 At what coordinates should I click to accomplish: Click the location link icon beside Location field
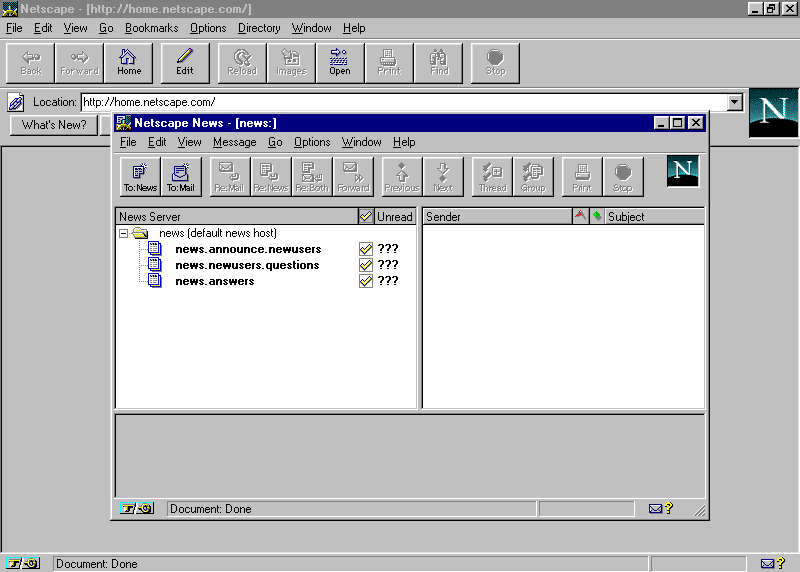point(16,102)
